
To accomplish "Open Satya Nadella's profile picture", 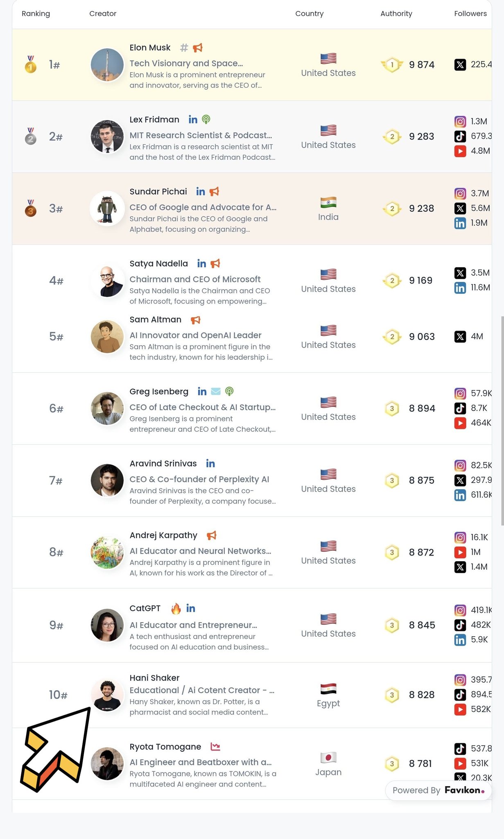I will pyautogui.click(x=107, y=281).
